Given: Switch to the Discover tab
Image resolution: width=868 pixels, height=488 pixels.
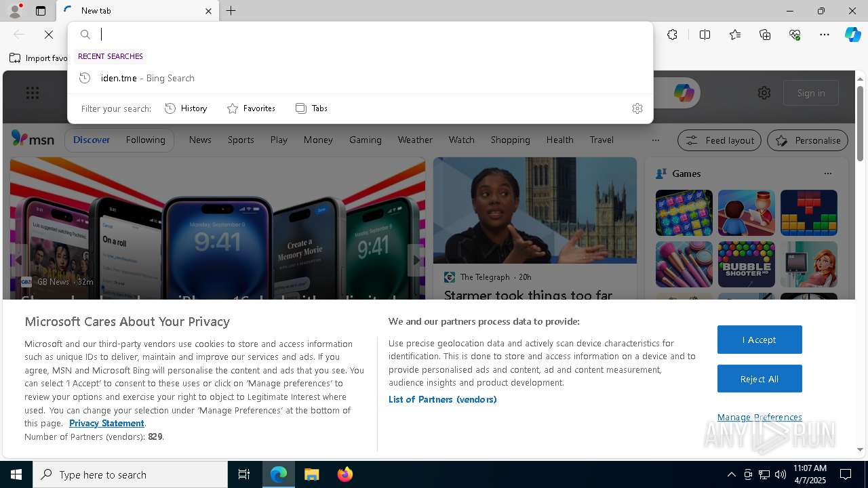Looking at the screenshot, I should 92,140.
